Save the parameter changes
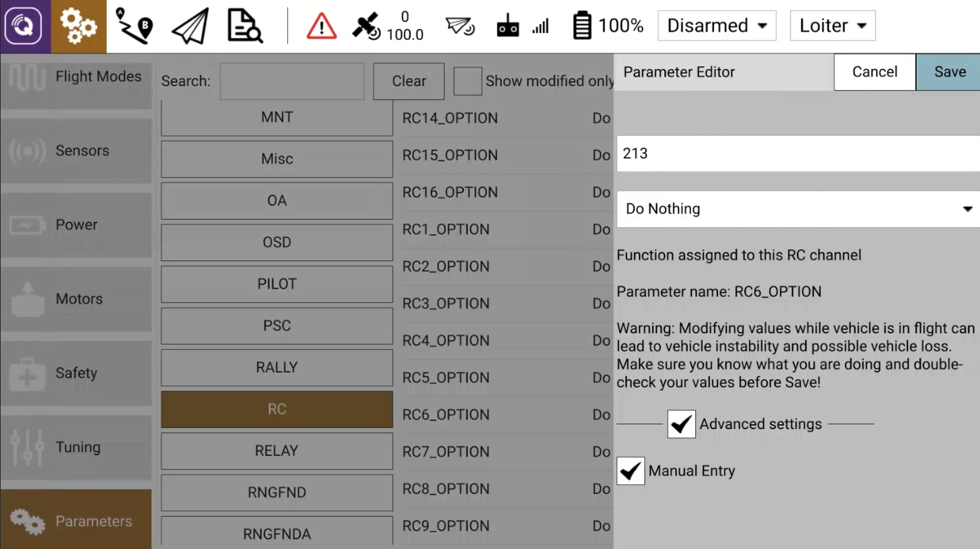The width and height of the screenshot is (980, 549). 949,72
